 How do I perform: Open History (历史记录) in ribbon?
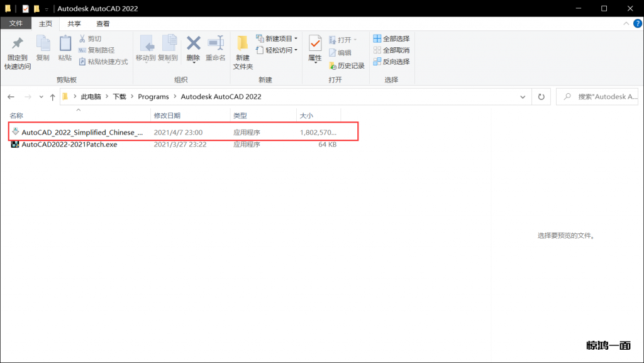pos(346,65)
